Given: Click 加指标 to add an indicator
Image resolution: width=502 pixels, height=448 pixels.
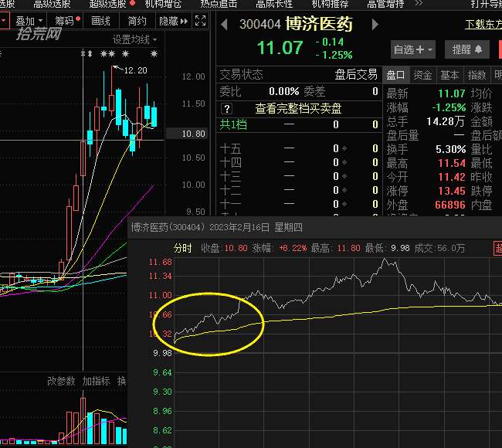Looking at the screenshot, I should click(x=96, y=381).
